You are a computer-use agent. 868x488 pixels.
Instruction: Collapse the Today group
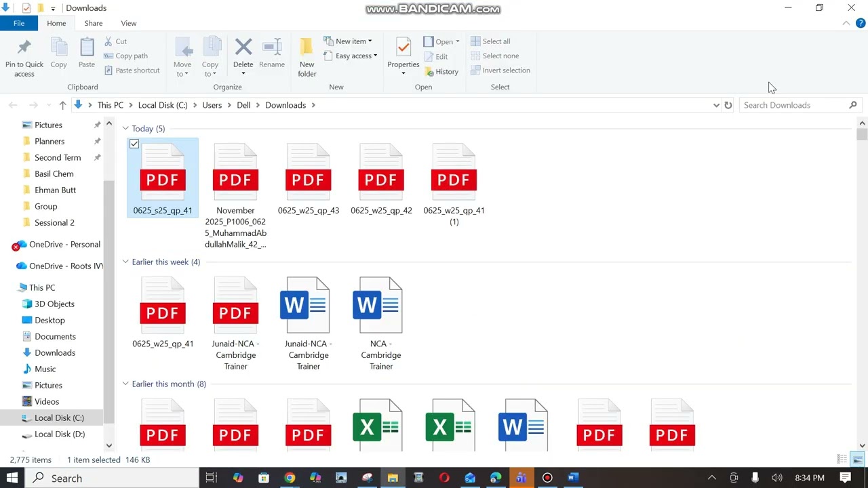coord(125,129)
